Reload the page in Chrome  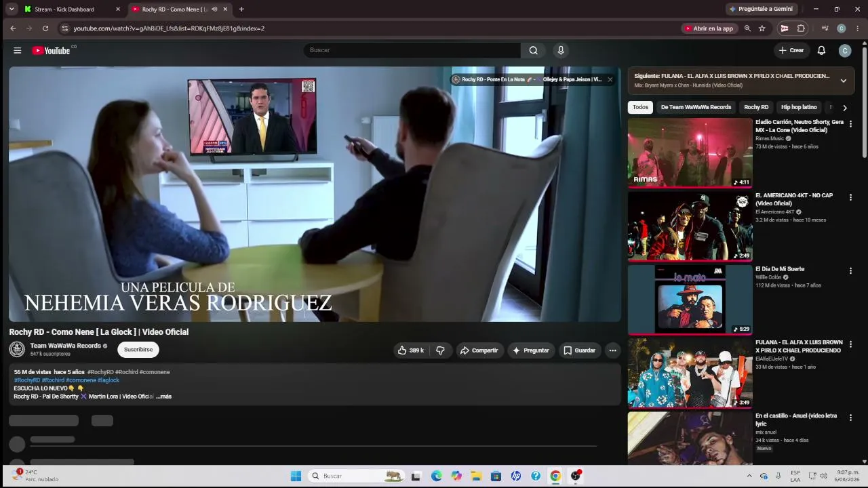pyautogui.click(x=45, y=28)
